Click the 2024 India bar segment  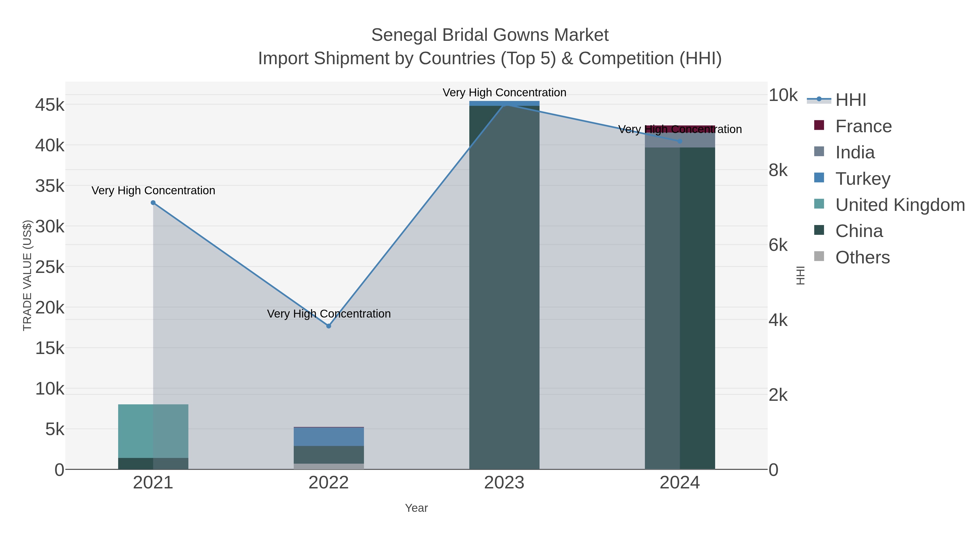[x=680, y=140]
